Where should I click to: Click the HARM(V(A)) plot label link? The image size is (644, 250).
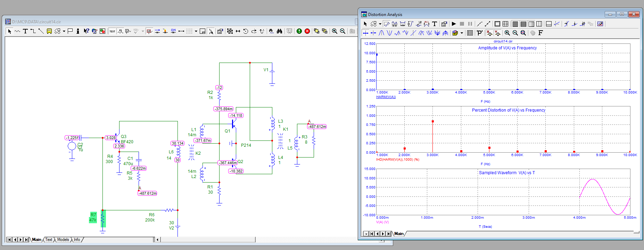pyautogui.click(x=386, y=97)
